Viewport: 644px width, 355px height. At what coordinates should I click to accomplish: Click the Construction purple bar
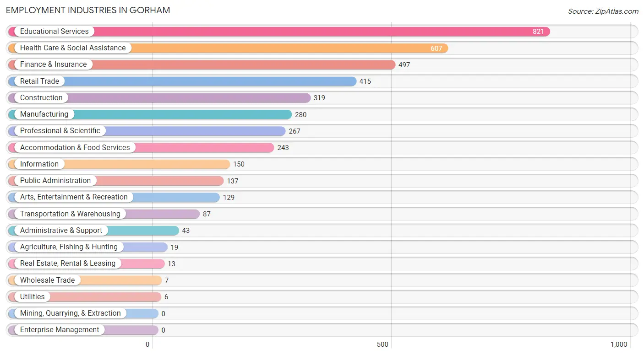click(x=159, y=98)
